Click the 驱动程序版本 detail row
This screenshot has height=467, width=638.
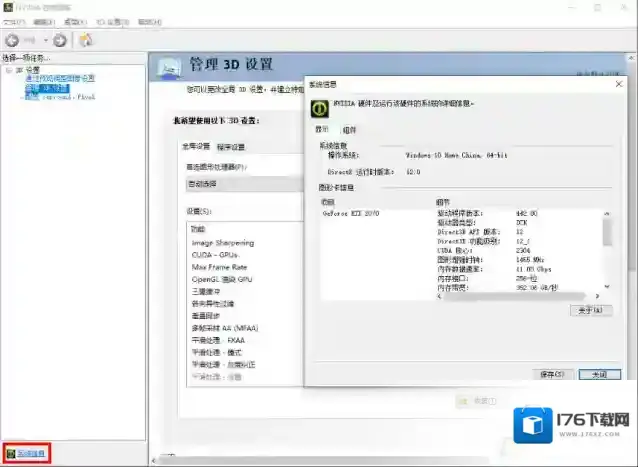point(487,213)
